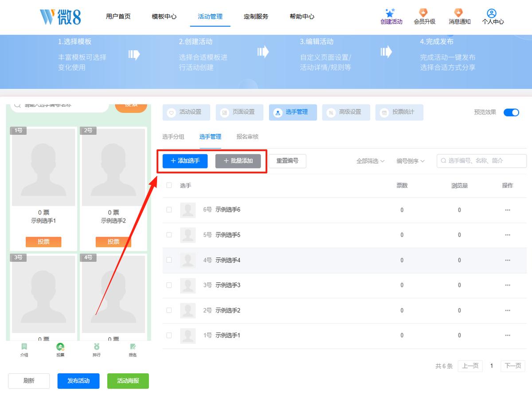Click the 创建活动 star icon
This screenshot has width=532, height=403.
coord(390,13)
